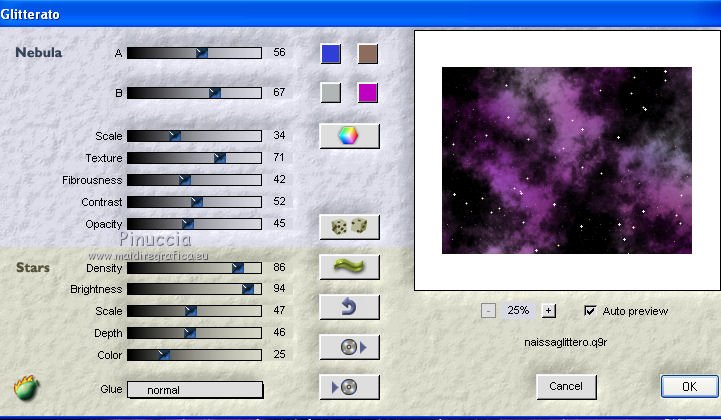Pick the magenta Nebula B color swatch

click(368, 92)
